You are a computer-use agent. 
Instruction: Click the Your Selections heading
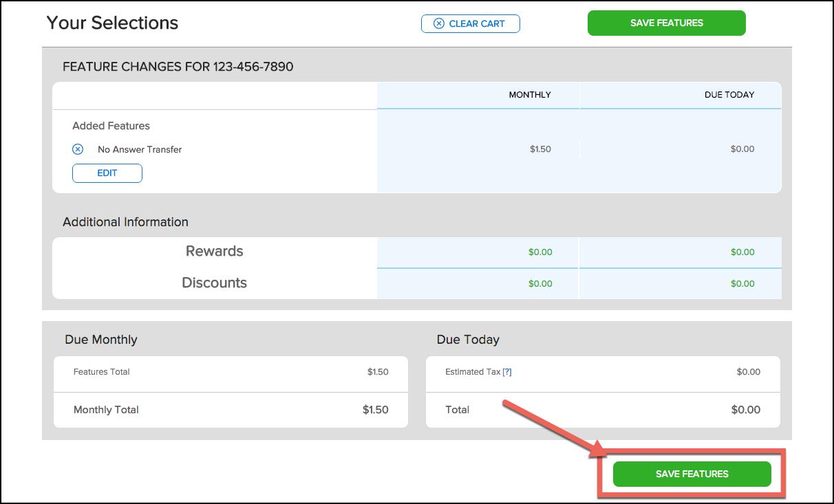[112, 23]
